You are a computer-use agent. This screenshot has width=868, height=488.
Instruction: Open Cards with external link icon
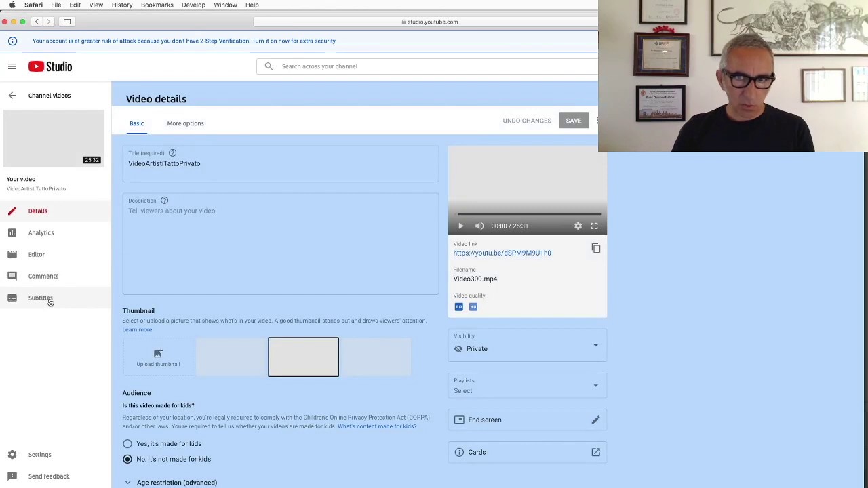(595, 452)
